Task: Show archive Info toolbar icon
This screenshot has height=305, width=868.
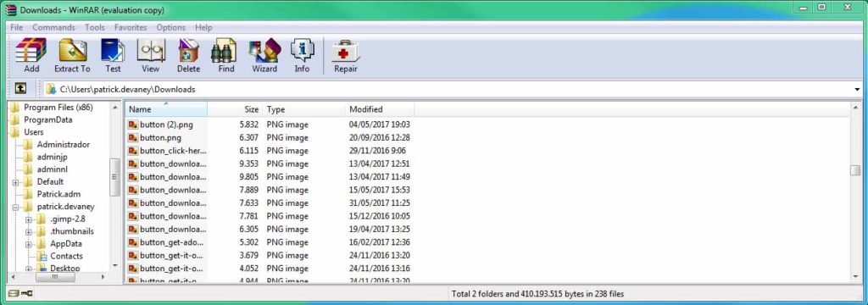Action: click(302, 50)
